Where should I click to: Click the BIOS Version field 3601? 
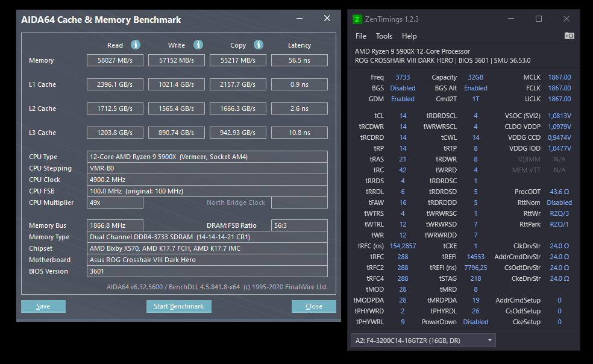click(x=207, y=271)
